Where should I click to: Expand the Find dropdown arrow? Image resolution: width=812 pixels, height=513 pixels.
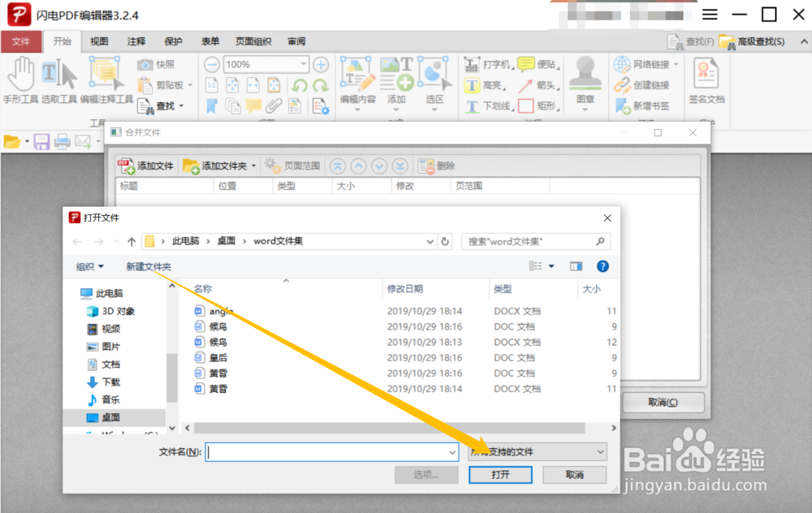tap(181, 106)
